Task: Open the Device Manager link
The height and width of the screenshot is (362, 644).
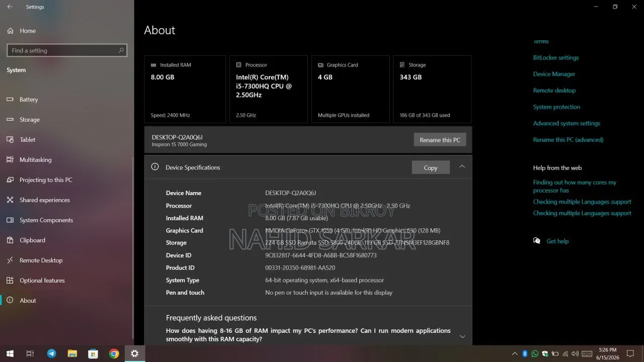Action: click(x=554, y=74)
